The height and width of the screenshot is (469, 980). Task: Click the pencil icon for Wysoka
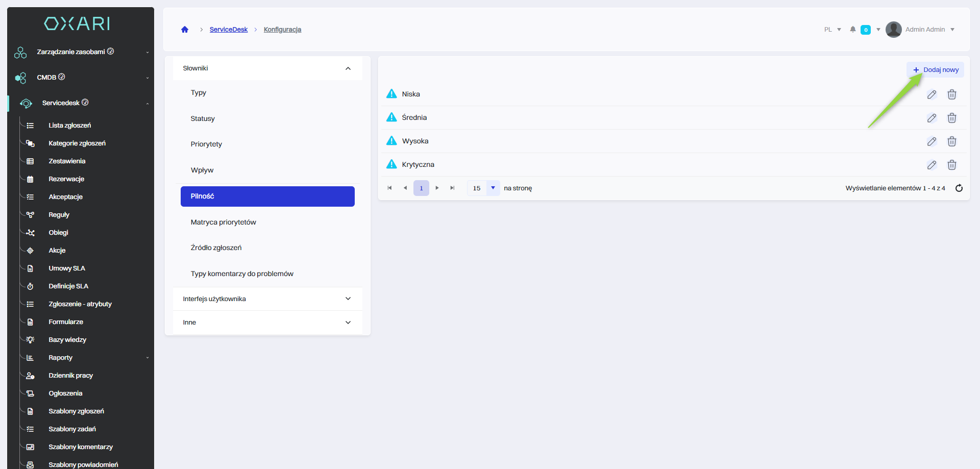click(x=932, y=141)
